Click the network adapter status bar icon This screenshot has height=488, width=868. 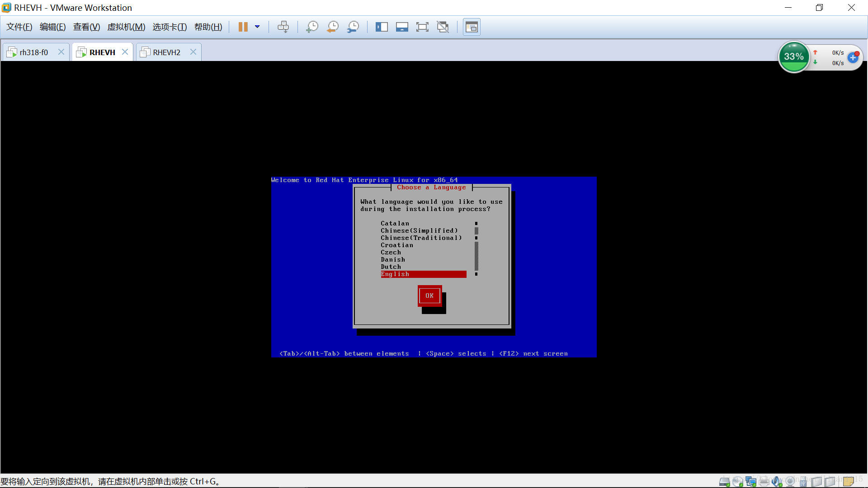click(751, 482)
